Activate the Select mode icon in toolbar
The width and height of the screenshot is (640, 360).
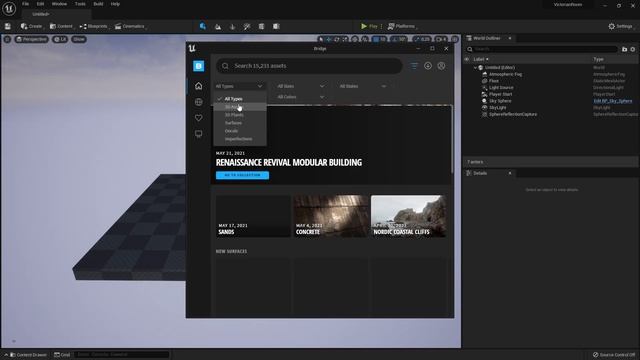[x=203, y=27]
